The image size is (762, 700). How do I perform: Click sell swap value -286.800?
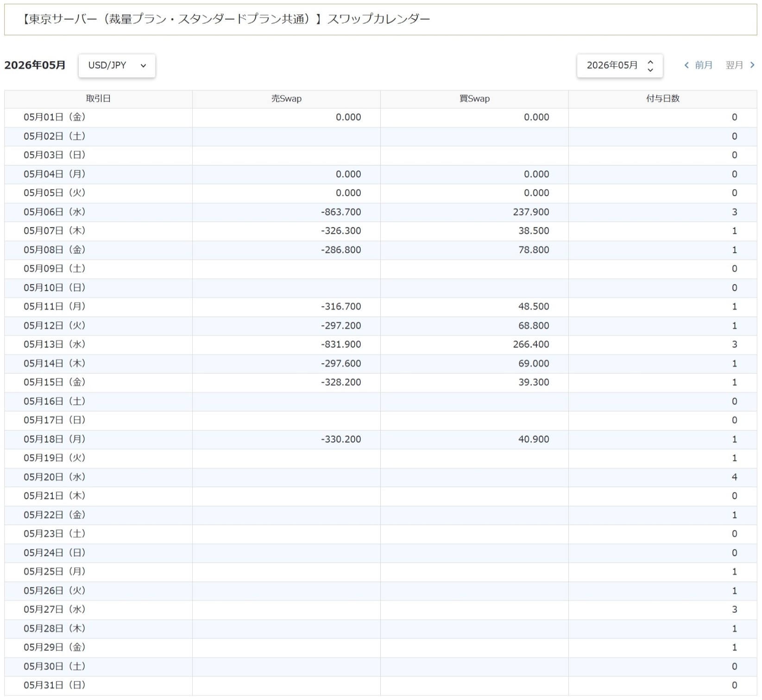(341, 250)
